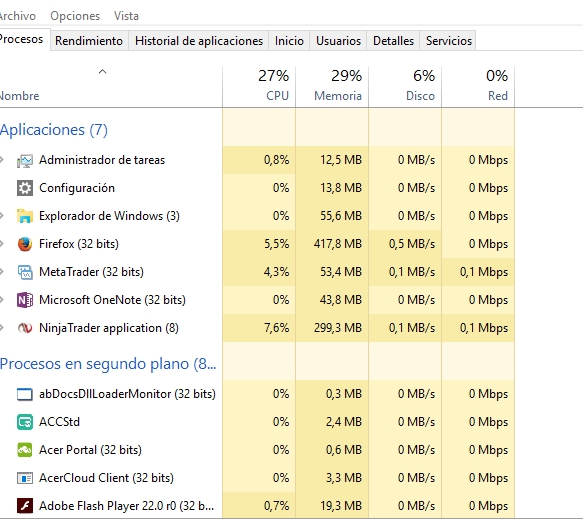The width and height of the screenshot is (583, 522).
Task: Sort processes by Red column
Action: pyautogui.click(x=478, y=86)
